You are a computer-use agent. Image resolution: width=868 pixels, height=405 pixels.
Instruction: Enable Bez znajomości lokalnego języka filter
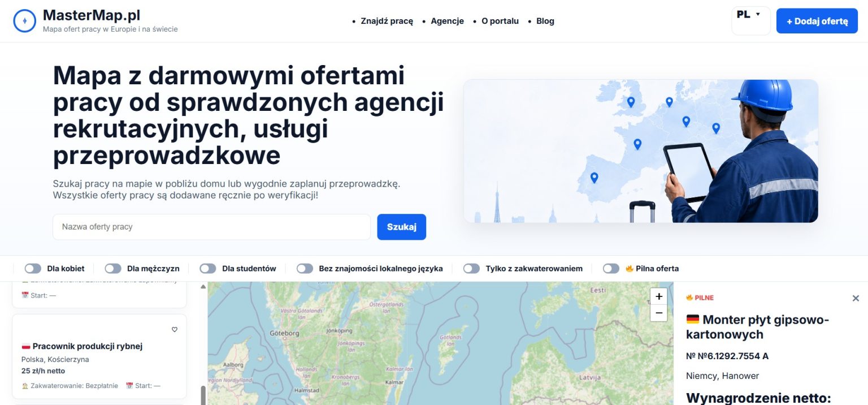pos(305,269)
